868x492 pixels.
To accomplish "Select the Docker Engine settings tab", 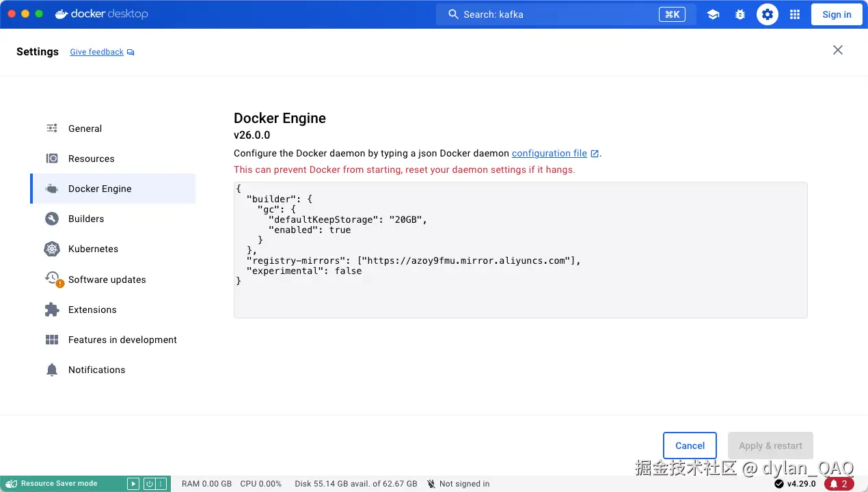I will [113, 189].
